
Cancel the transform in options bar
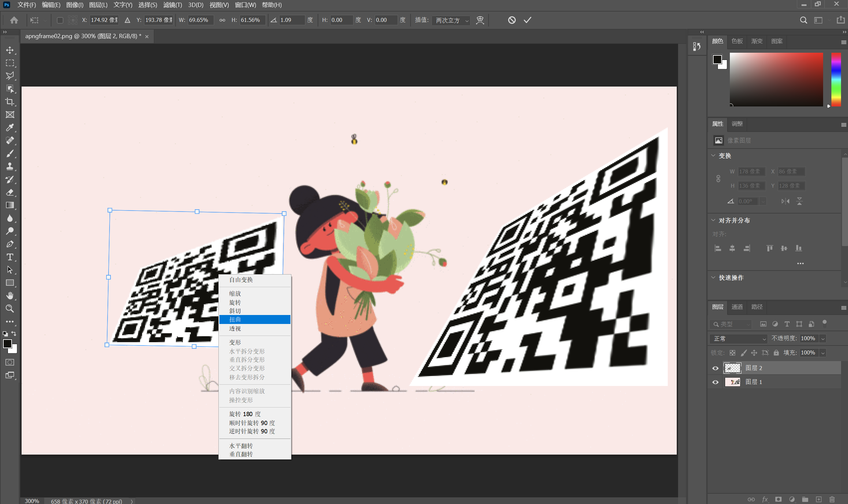[512, 20]
